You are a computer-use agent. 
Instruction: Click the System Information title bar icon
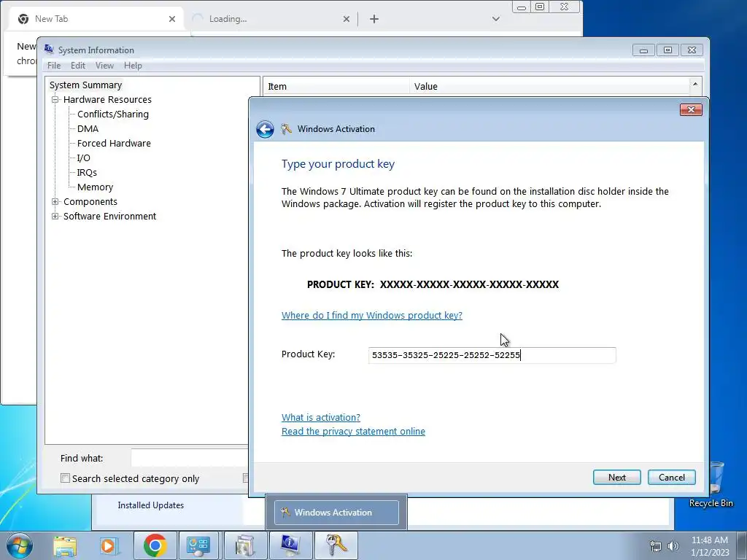49,49
